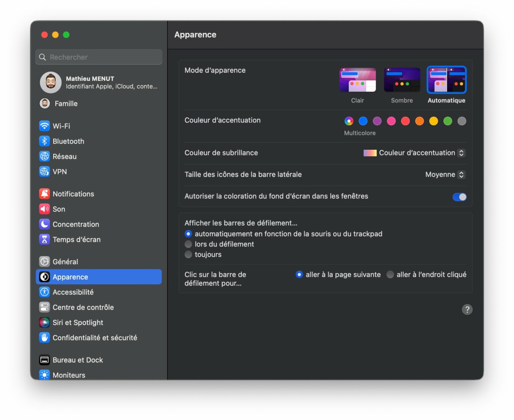Open the Couleur de subrillance dropdown
This screenshot has height=420, width=514.
coord(415,153)
